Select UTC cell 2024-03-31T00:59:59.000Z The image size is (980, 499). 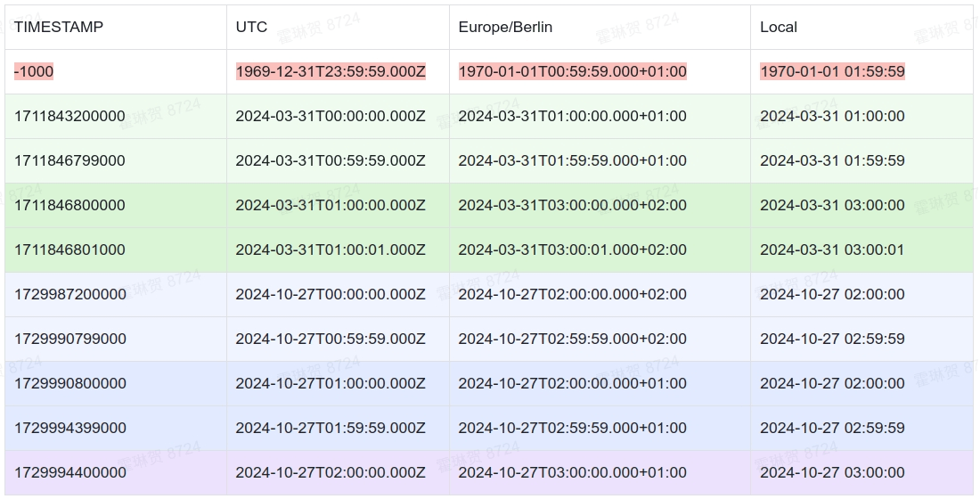[331, 160]
